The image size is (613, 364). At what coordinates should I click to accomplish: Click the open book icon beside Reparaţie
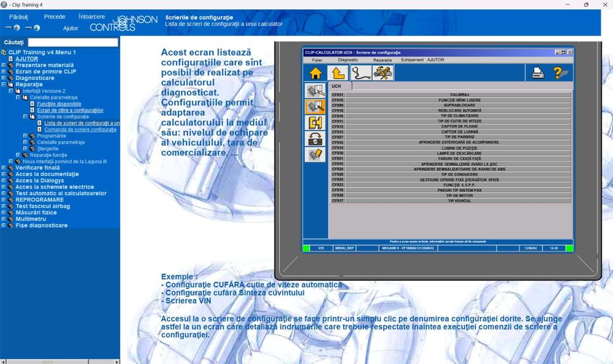click(x=10, y=85)
